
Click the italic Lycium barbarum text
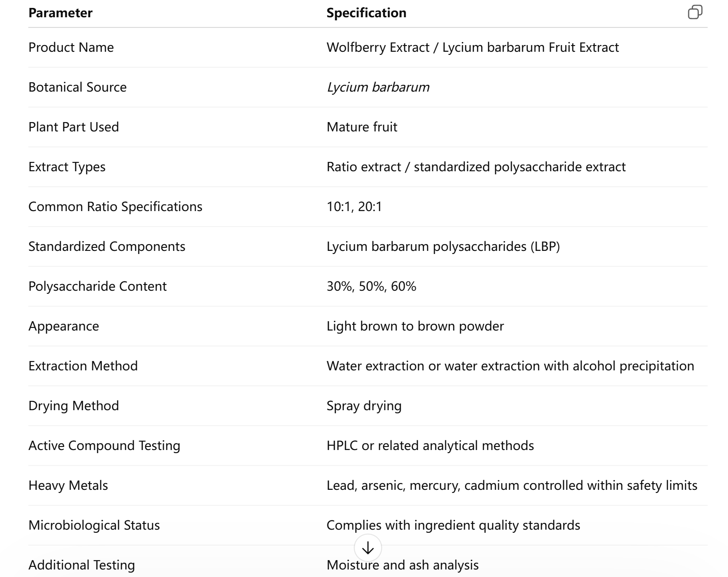(378, 87)
